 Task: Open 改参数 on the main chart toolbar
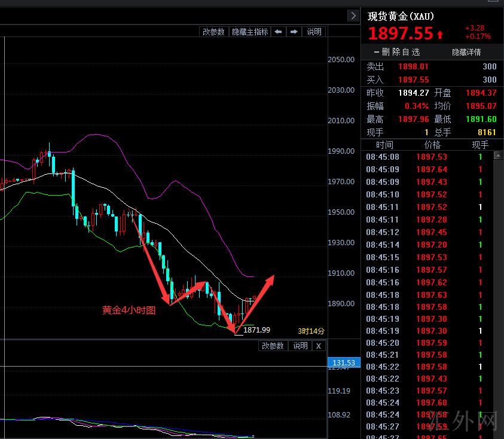214,32
